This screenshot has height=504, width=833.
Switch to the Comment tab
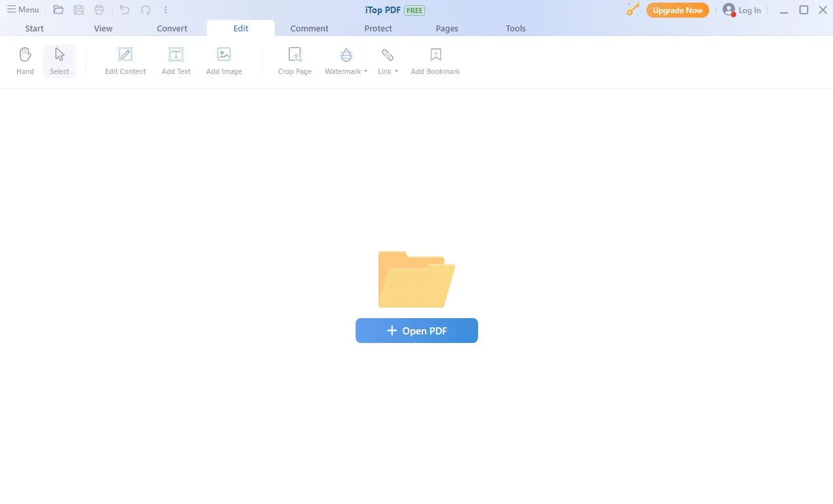click(x=310, y=29)
